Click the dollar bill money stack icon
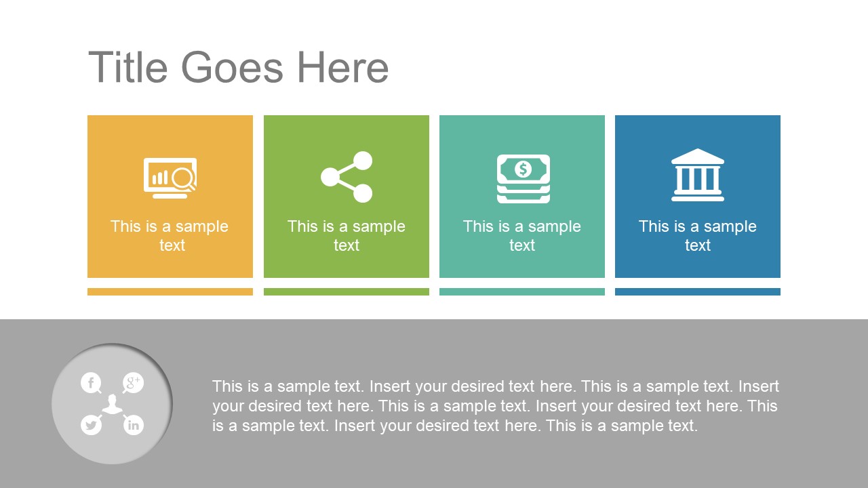 523,179
